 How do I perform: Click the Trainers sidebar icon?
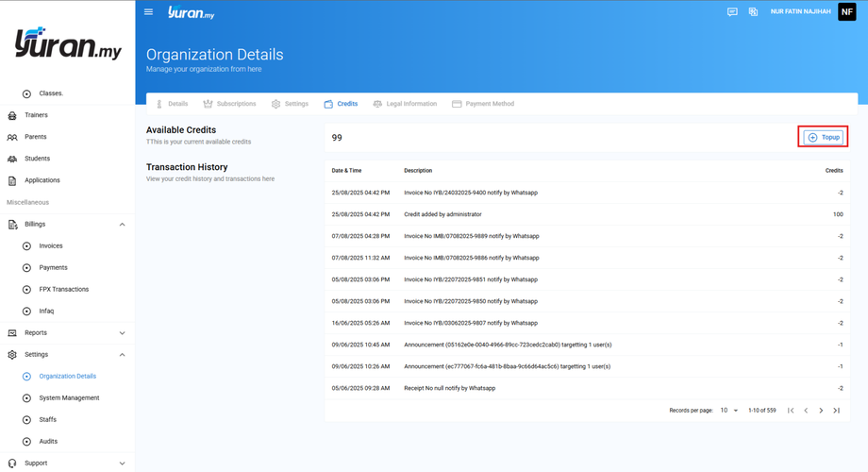point(12,115)
